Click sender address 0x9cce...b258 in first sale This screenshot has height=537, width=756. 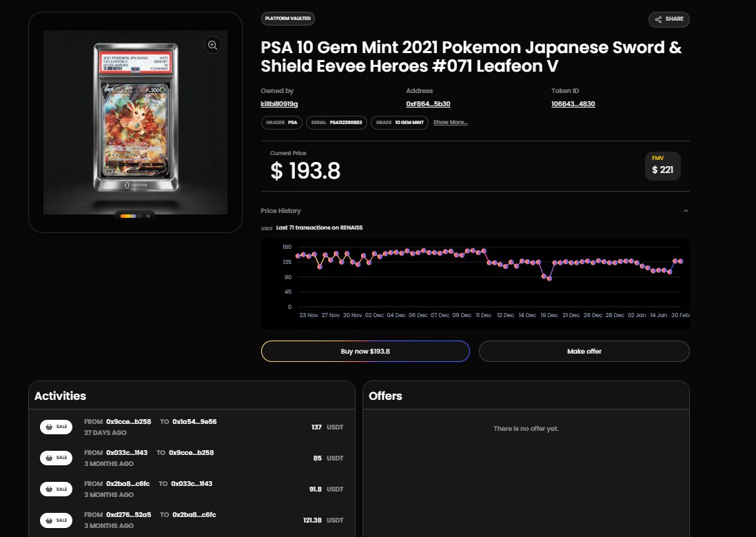tap(129, 422)
